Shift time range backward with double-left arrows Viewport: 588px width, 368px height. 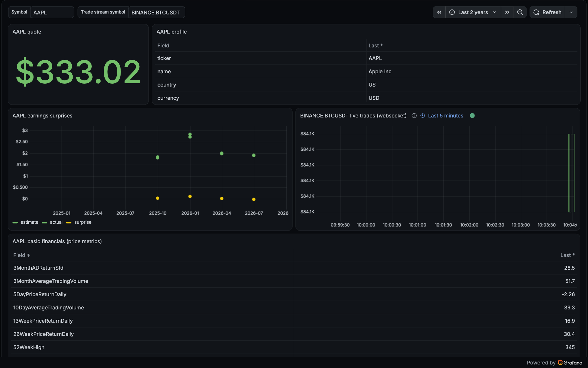[439, 12]
